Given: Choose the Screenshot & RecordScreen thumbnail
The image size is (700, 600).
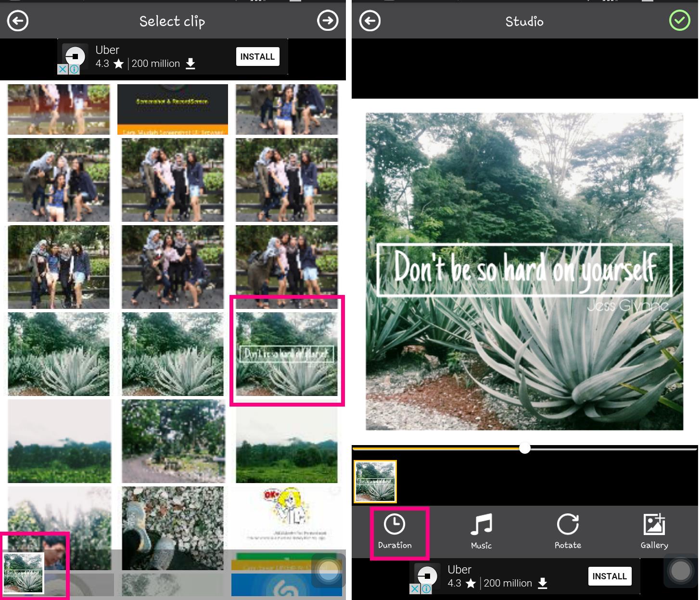Looking at the screenshot, I should [x=173, y=109].
